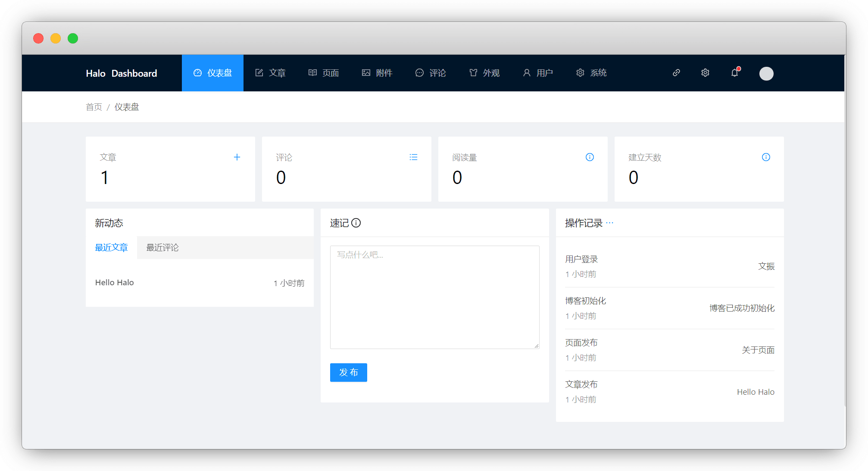
Task: Click the info icon on the 阅读量 card
Action: 590,157
